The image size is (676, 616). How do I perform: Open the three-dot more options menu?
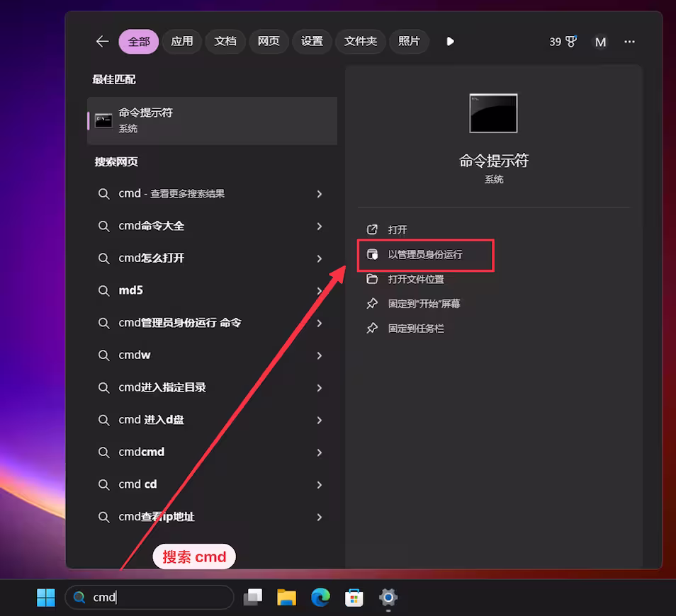pyautogui.click(x=629, y=42)
